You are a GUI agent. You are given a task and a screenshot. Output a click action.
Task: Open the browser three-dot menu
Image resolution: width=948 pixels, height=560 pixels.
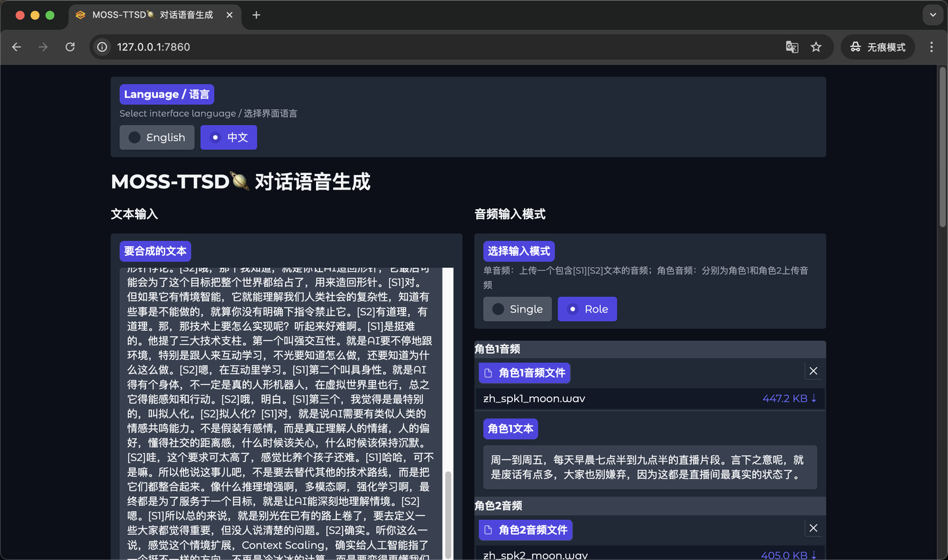click(932, 47)
